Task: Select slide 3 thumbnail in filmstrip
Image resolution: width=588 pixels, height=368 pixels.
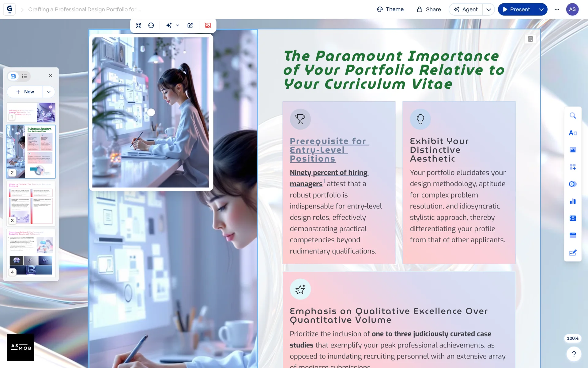Action: [x=31, y=203]
